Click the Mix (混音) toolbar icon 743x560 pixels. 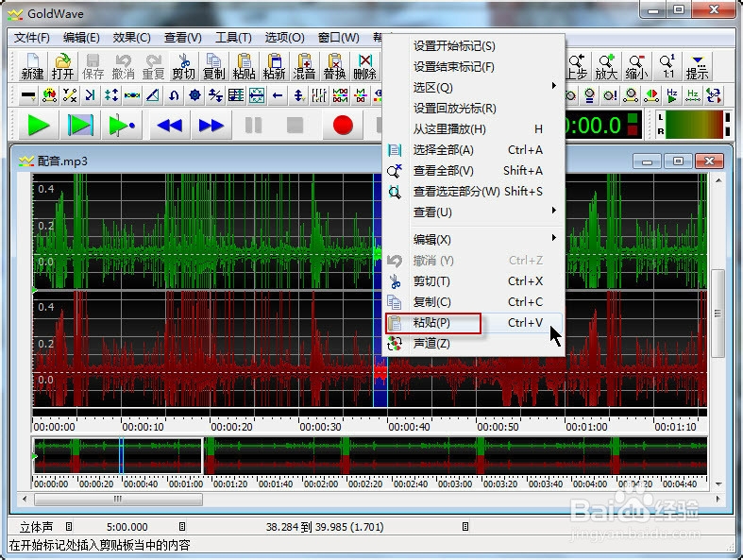[x=304, y=66]
